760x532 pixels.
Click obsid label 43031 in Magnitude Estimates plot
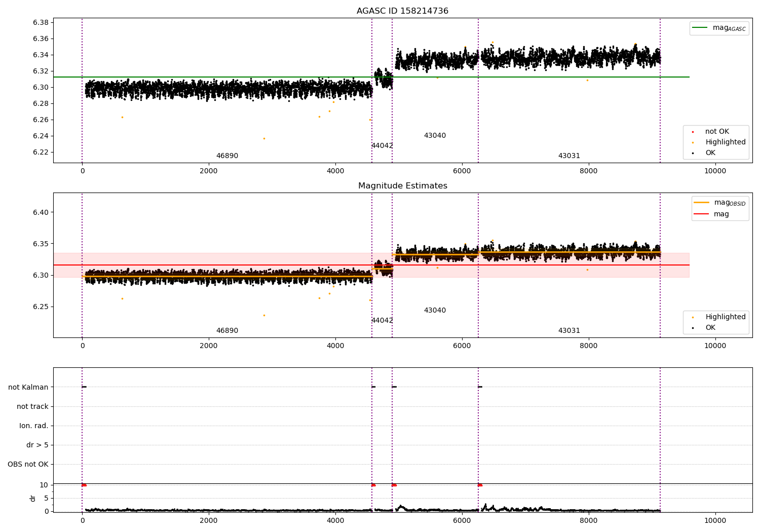(x=569, y=331)
